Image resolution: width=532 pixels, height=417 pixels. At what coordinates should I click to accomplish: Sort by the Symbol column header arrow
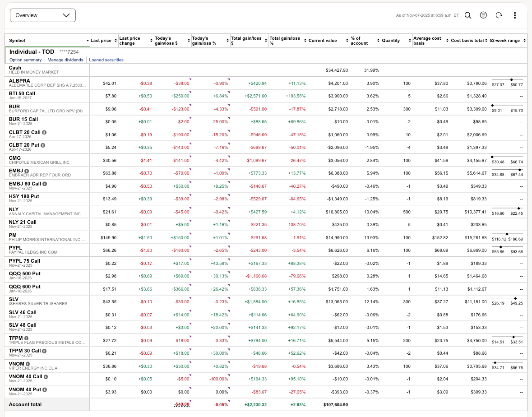pos(87,41)
